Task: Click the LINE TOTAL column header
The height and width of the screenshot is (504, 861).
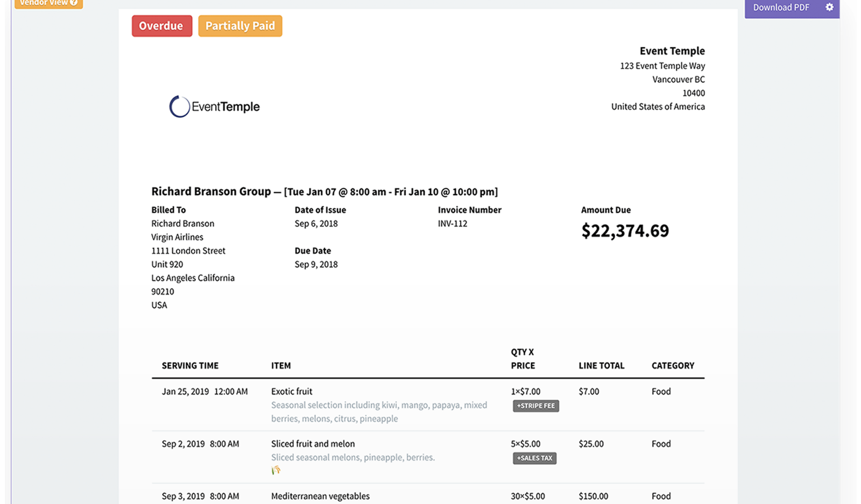Action: point(602,366)
